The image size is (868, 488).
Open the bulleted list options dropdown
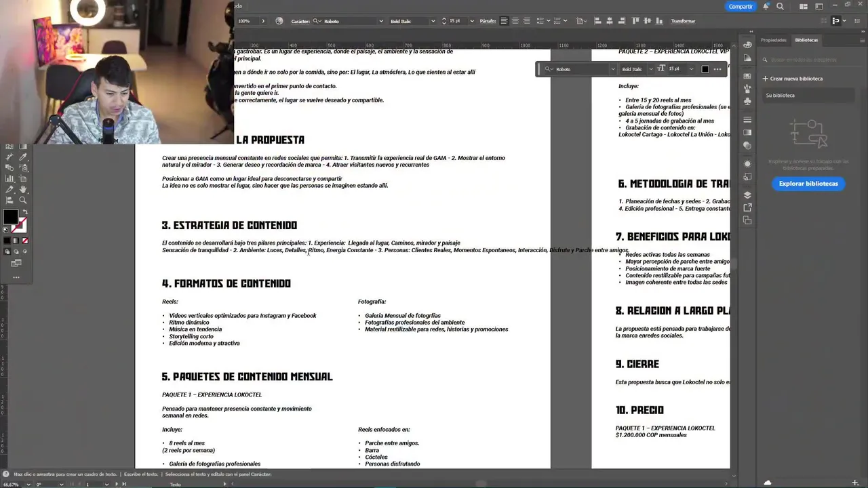tap(548, 21)
